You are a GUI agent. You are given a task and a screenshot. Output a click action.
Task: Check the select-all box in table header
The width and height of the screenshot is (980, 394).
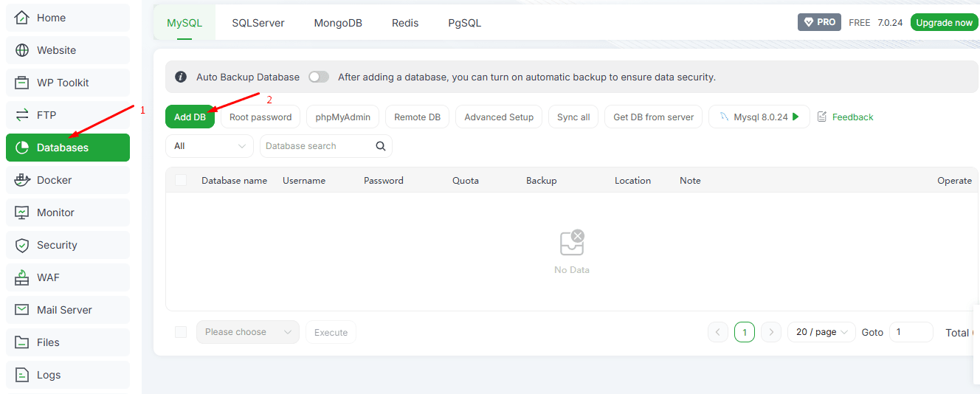click(181, 180)
